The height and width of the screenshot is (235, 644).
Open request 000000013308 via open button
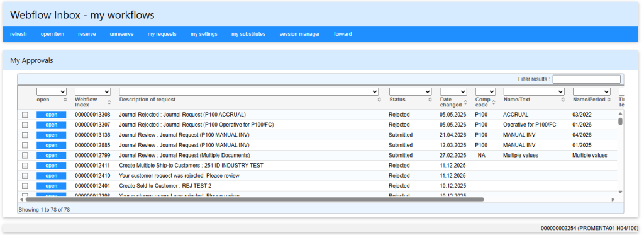52,115
